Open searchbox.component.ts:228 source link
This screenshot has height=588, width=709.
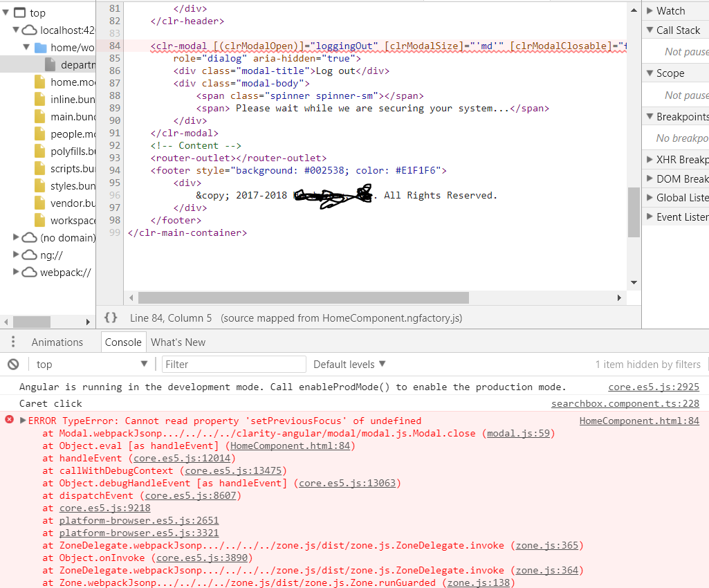click(625, 403)
